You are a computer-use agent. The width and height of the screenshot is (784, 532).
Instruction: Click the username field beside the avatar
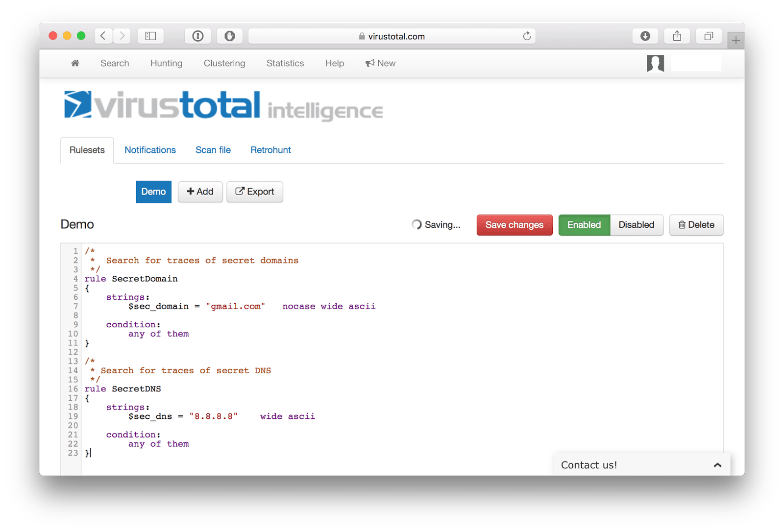696,63
